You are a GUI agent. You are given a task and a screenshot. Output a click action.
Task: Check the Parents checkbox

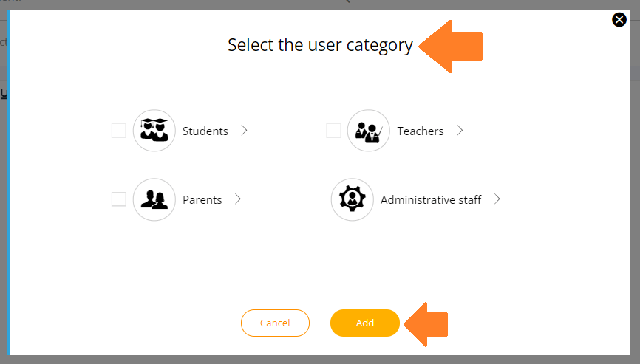[x=119, y=199]
